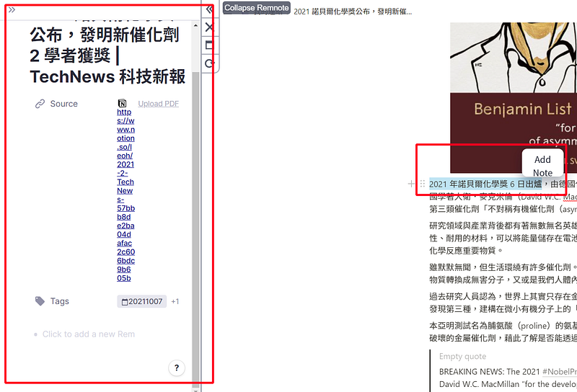
Task: Open the 20211007 tag
Action: (141, 301)
